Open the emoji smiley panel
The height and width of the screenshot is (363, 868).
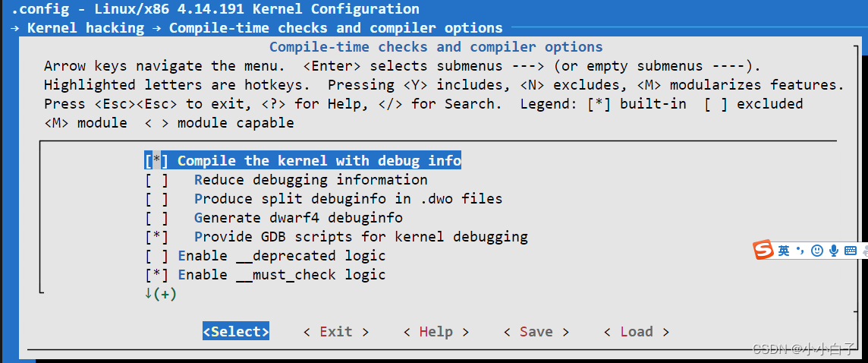tap(816, 251)
